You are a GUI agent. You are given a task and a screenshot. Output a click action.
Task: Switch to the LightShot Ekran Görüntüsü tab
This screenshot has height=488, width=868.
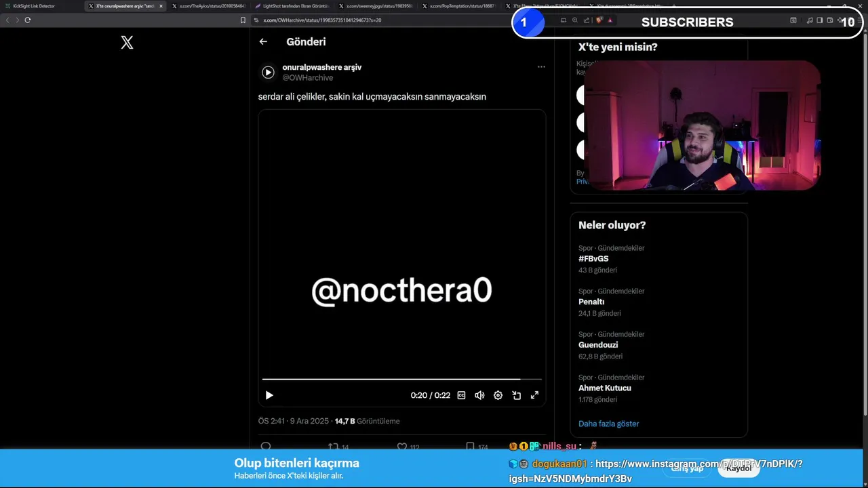coord(292,6)
